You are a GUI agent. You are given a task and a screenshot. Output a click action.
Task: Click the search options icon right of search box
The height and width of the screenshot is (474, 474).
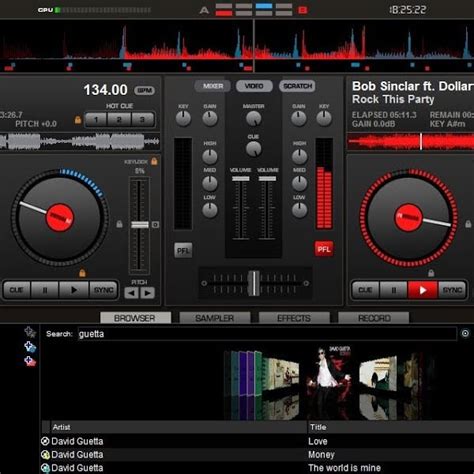(465, 333)
